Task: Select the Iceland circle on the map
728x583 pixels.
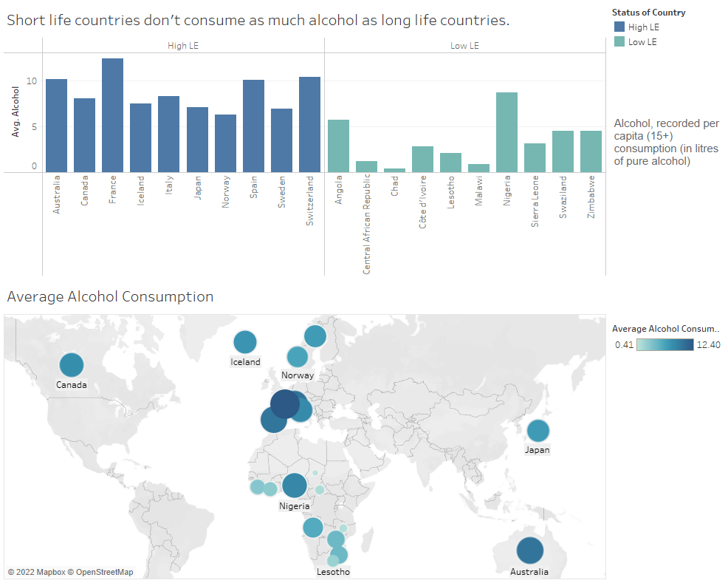Action: pyautogui.click(x=245, y=342)
